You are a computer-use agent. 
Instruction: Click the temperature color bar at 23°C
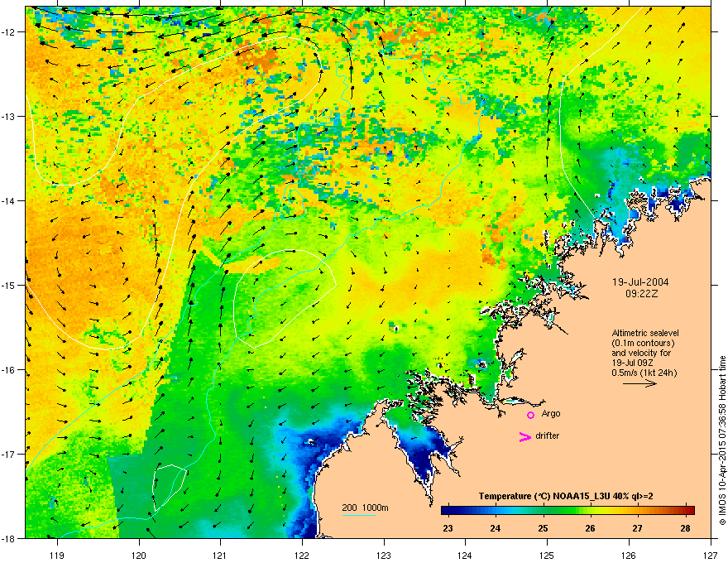point(448,511)
